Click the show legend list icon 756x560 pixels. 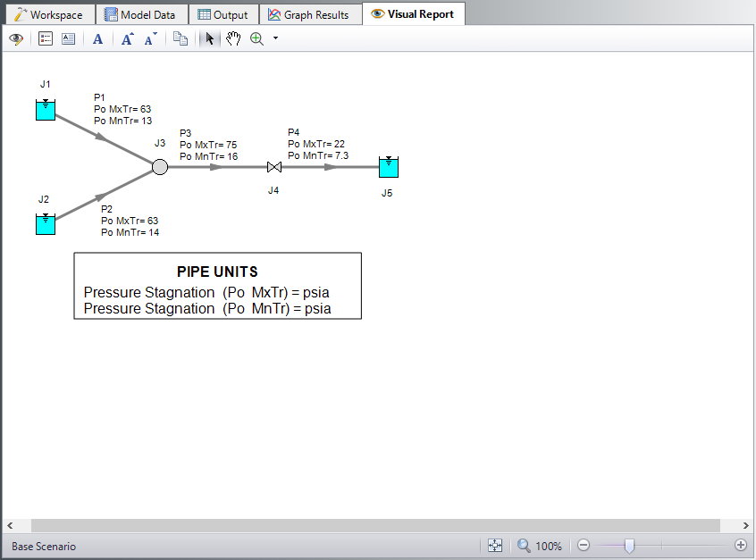pyautogui.click(x=46, y=38)
